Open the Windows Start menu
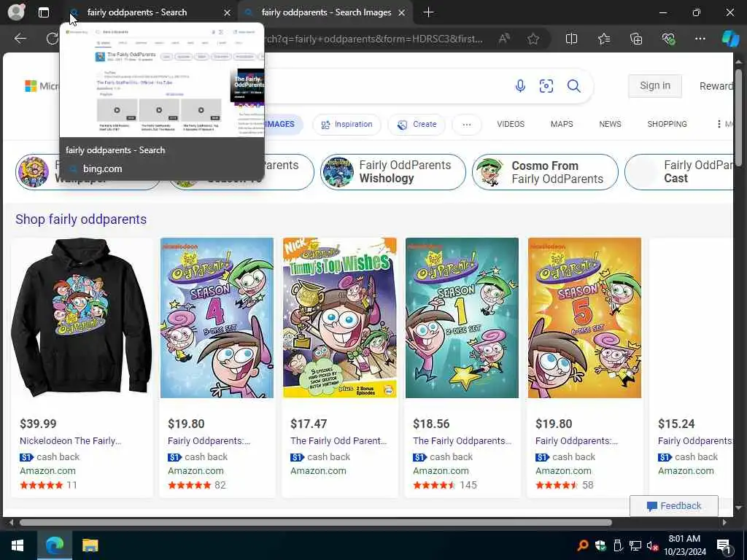 [18, 545]
